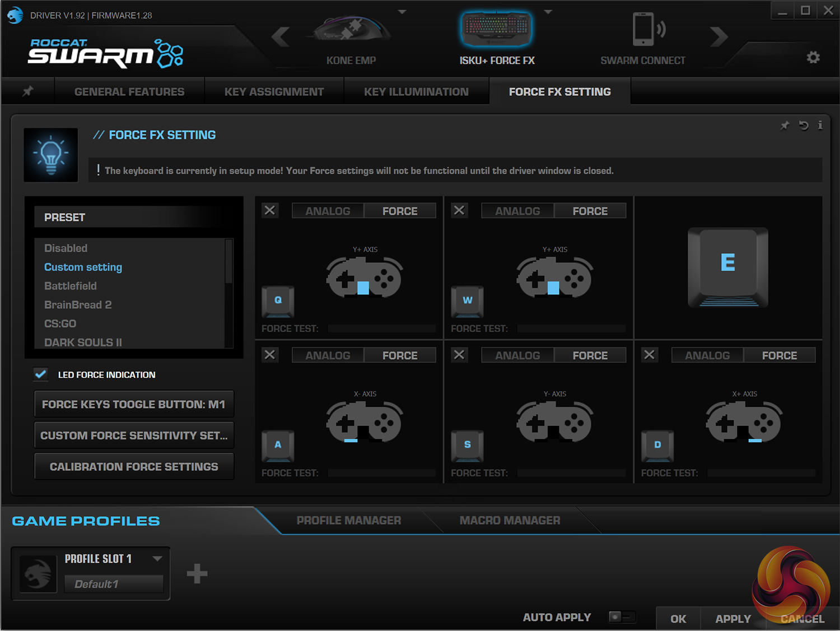Switch A key to Analog mode

click(328, 355)
